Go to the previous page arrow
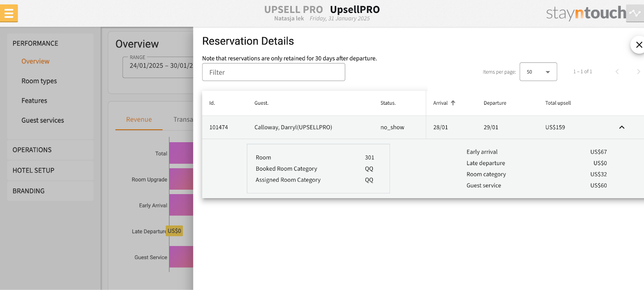The image size is (644, 290). click(617, 72)
